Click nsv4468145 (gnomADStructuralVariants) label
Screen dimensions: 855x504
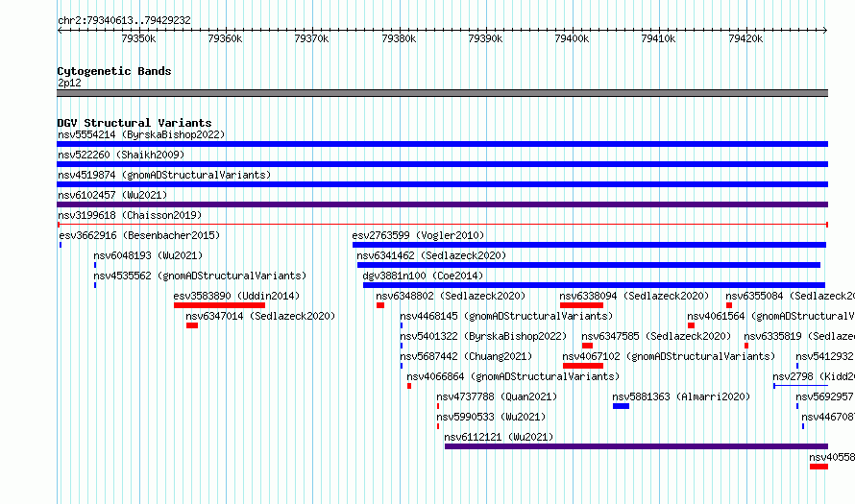(506, 316)
